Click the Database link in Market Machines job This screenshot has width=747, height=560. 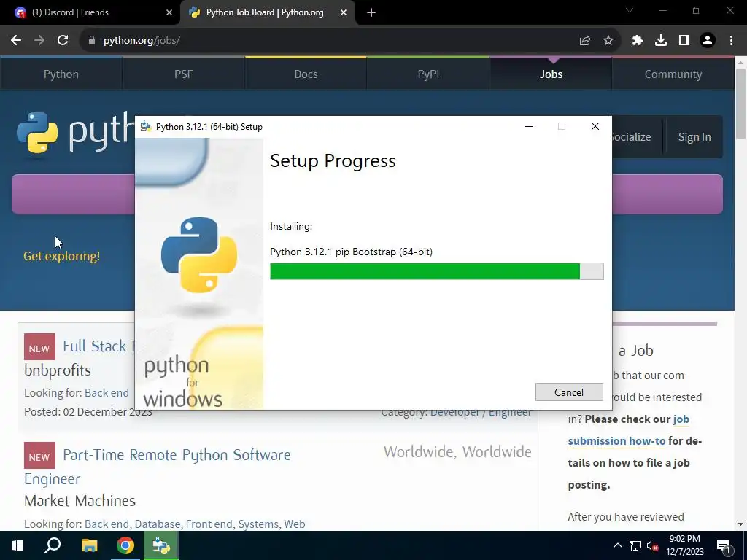pyautogui.click(x=158, y=524)
